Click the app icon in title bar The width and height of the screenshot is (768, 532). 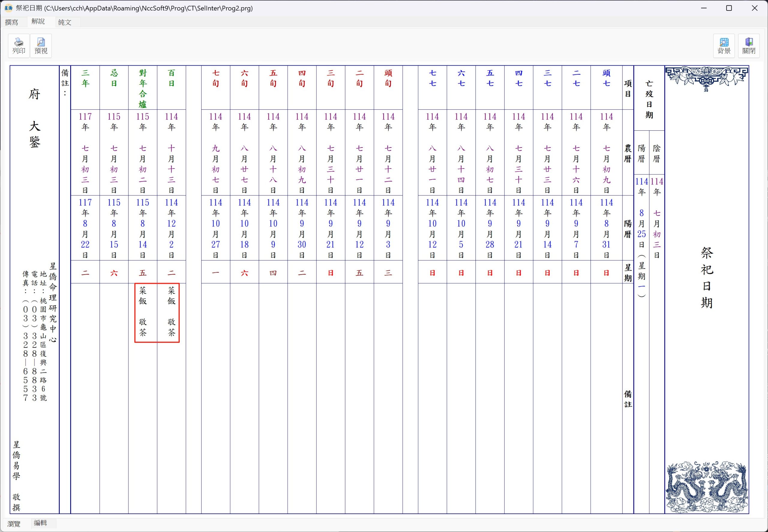click(x=8, y=8)
